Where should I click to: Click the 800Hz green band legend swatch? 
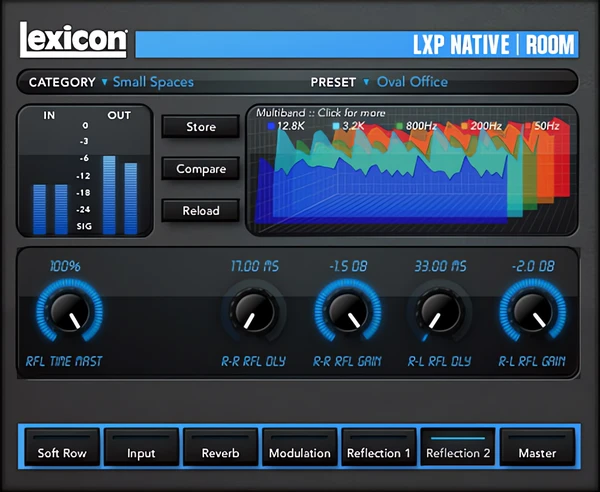pyautogui.click(x=399, y=126)
